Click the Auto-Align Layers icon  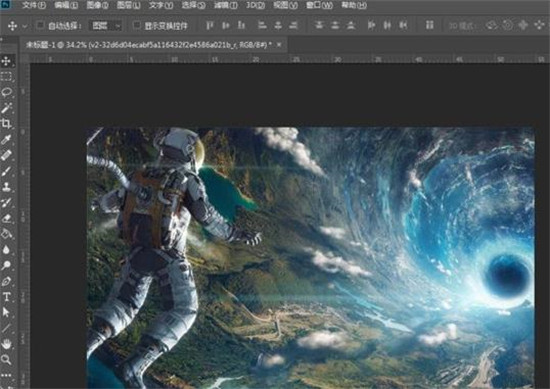(429, 25)
